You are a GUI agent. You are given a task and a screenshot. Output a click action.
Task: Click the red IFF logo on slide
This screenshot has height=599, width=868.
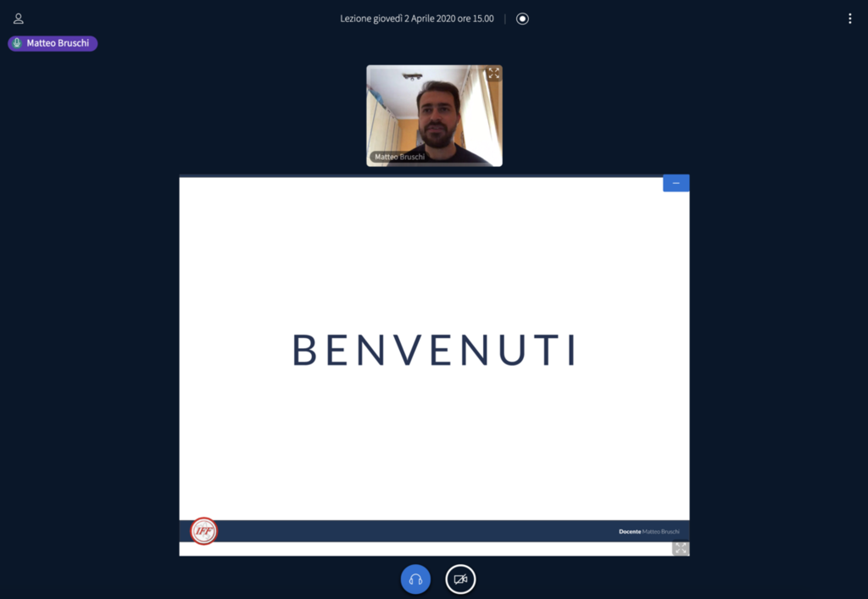tap(203, 531)
